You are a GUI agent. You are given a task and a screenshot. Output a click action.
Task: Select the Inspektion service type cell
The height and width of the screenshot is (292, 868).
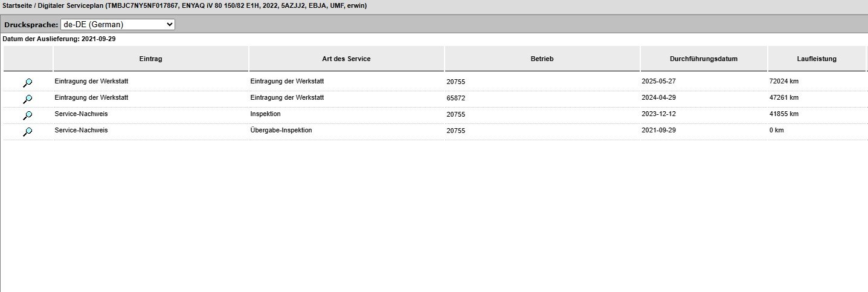point(265,114)
